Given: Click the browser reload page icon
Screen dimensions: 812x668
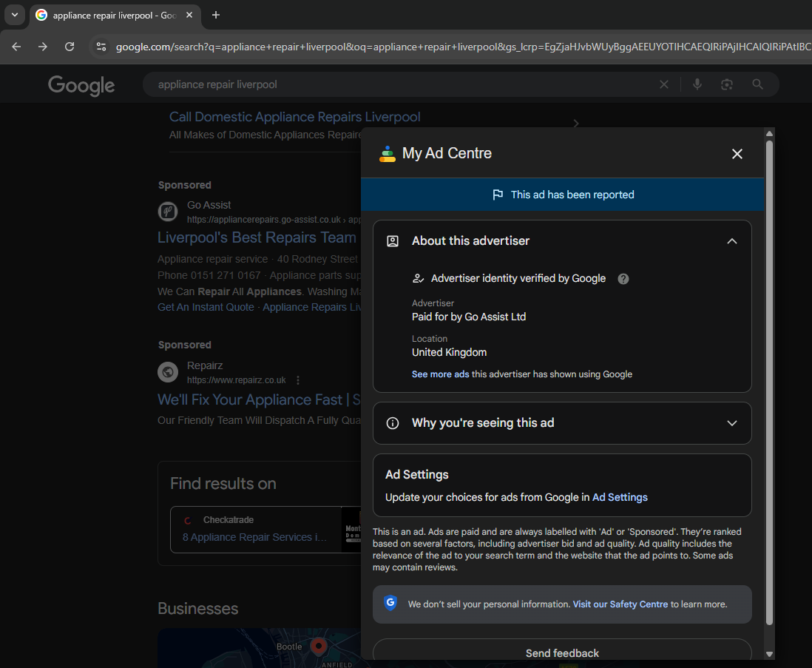Looking at the screenshot, I should [x=70, y=47].
